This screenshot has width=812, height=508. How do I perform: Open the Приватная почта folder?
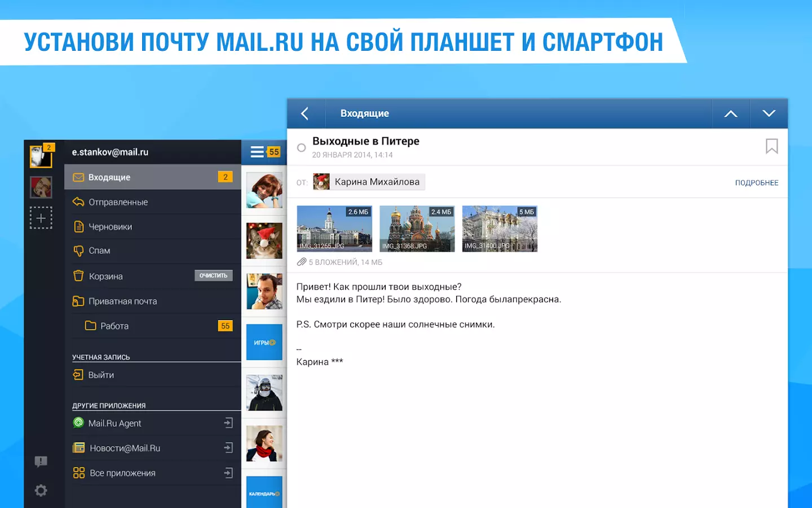153,301
